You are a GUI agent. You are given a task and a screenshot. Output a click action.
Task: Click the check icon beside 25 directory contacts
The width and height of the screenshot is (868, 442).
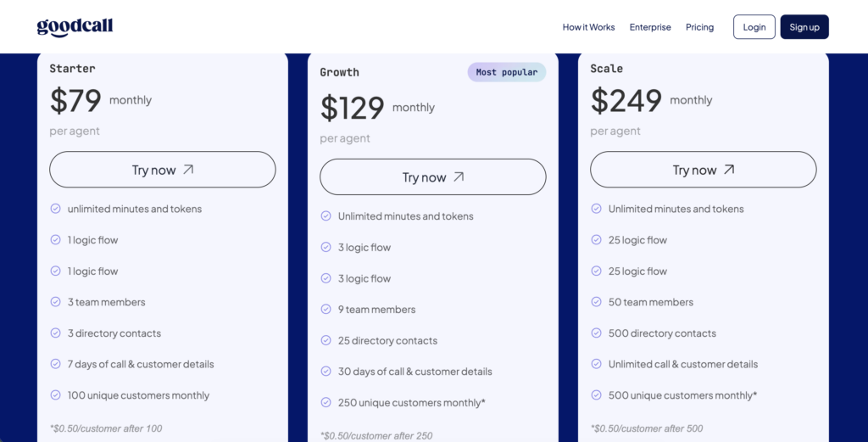(326, 340)
